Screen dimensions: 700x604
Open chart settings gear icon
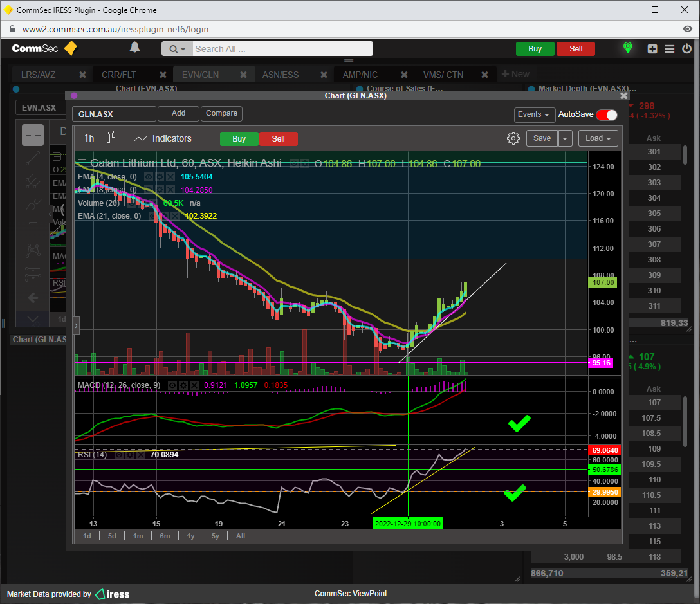coord(513,138)
